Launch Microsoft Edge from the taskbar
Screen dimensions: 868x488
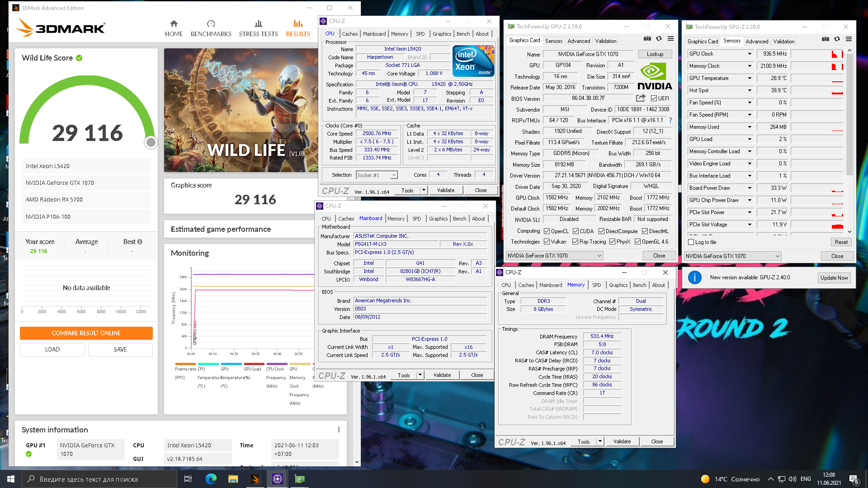click(211, 479)
